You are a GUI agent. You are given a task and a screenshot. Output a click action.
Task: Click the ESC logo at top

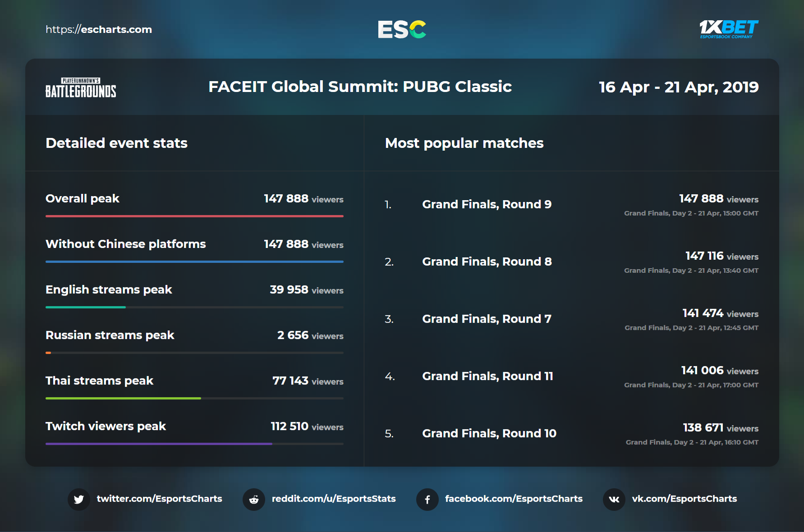402,30
